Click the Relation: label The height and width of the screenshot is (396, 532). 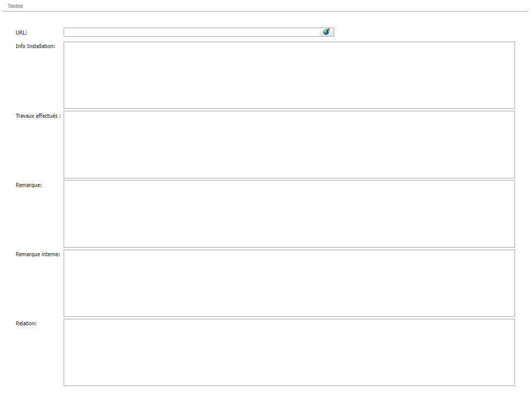pos(26,323)
